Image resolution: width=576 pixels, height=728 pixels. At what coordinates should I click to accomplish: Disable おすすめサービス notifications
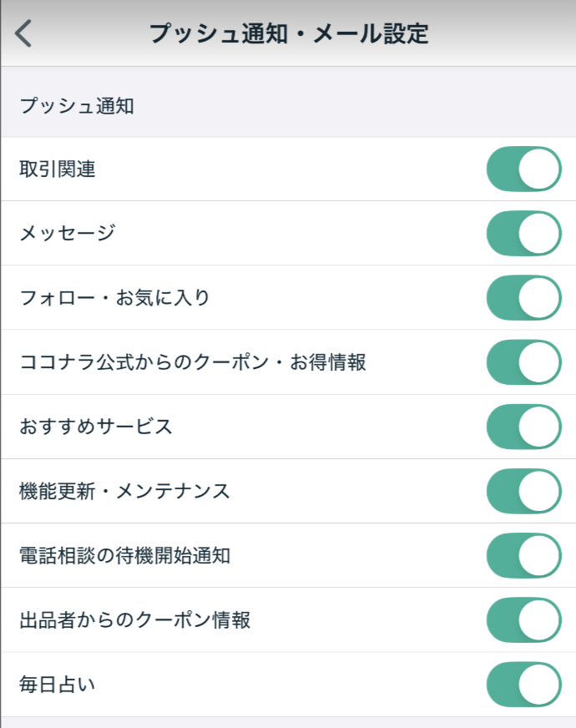(x=523, y=427)
